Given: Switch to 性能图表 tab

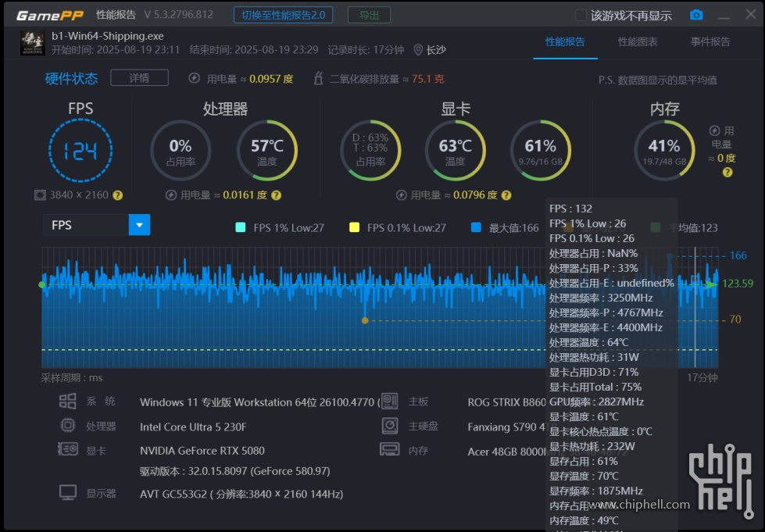Looking at the screenshot, I should 638,42.
